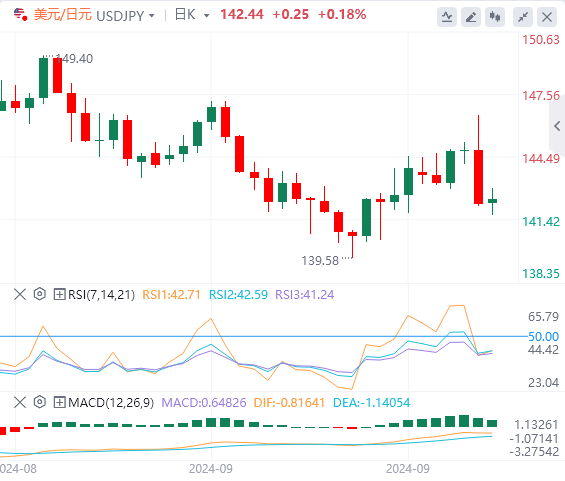This screenshot has width=565, height=481.
Task: Click the 149.40 high price label
Action: coord(74,59)
